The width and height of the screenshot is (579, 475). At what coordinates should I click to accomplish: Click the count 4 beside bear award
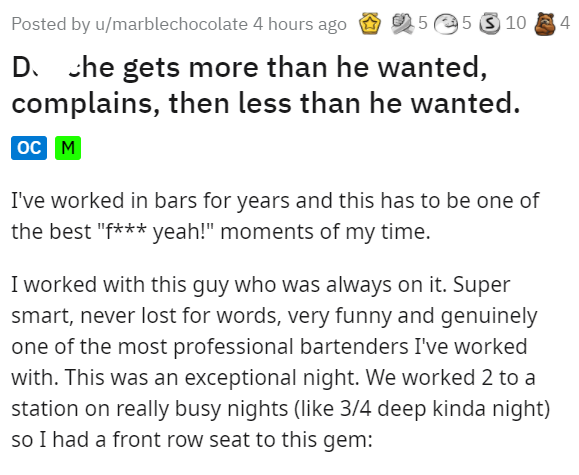coord(565,23)
